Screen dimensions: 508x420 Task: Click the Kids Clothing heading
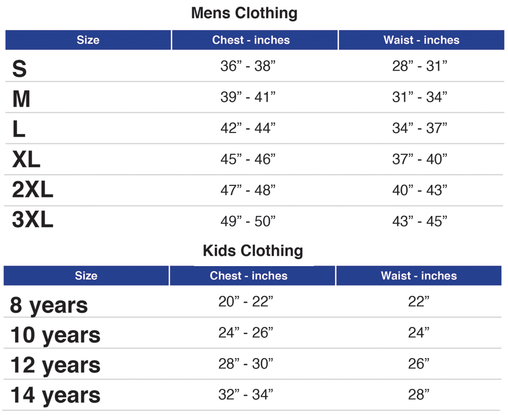252,251
